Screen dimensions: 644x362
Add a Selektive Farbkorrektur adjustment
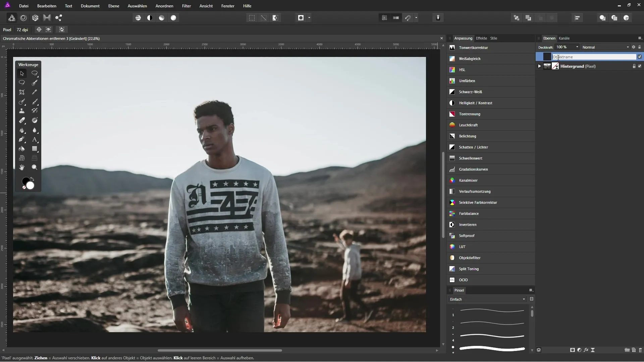(491, 202)
